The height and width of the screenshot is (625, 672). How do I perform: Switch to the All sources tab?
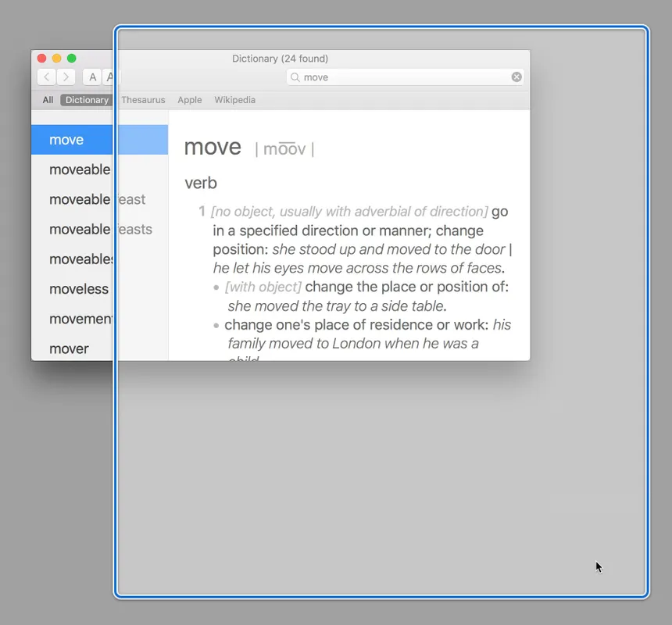[x=48, y=100]
